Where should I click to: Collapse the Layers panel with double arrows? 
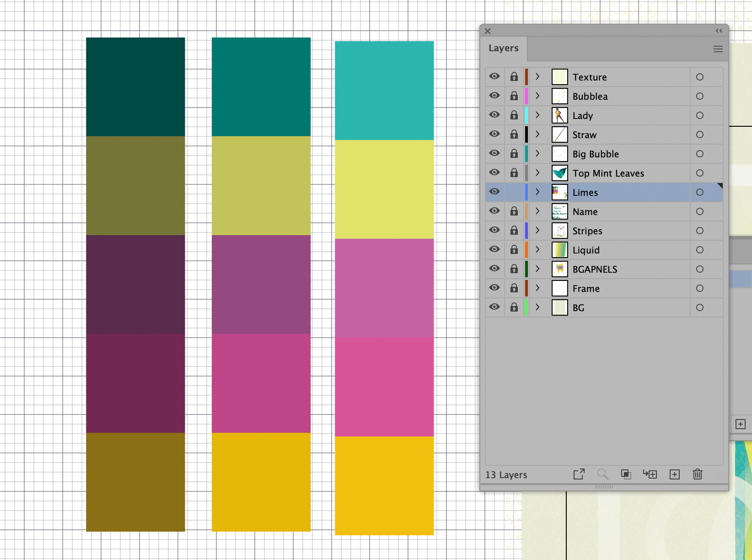click(719, 31)
